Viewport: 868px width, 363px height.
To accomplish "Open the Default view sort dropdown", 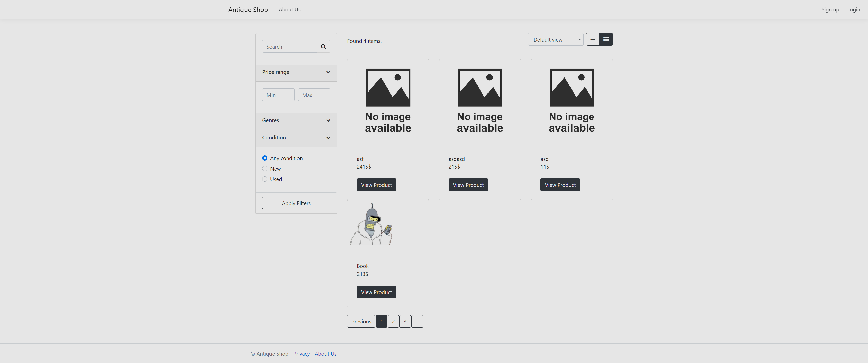I will click(x=555, y=39).
